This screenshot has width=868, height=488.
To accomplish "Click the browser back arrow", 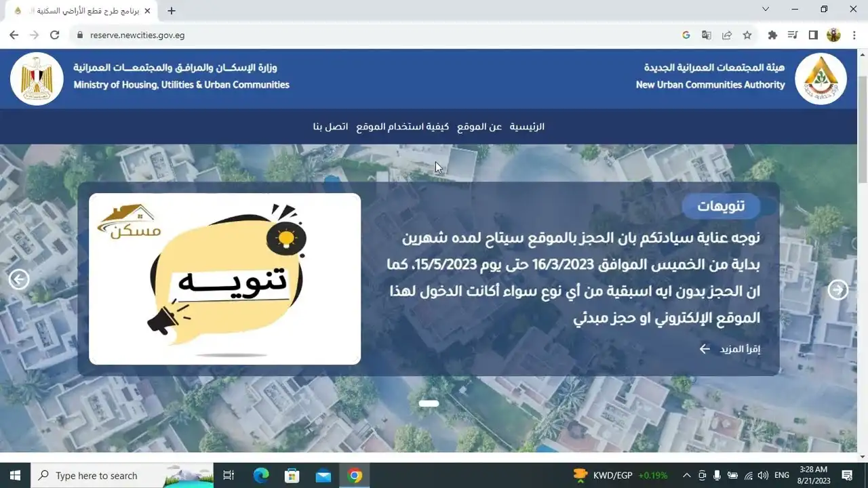I will (14, 35).
